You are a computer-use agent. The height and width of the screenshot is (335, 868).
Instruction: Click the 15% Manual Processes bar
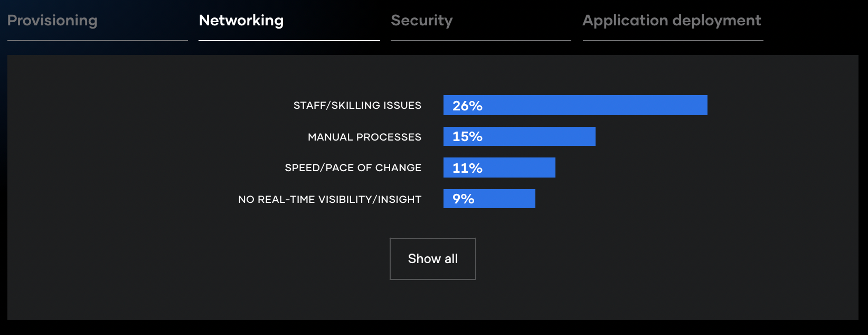(x=520, y=136)
